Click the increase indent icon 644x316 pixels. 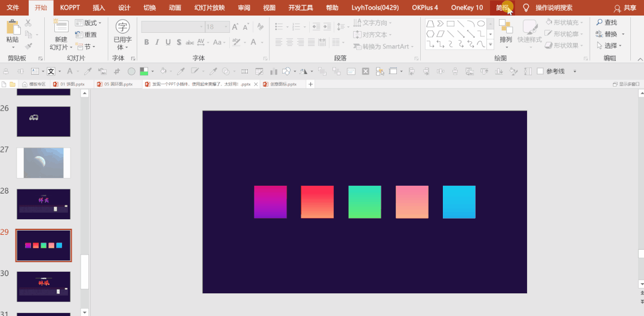(x=327, y=26)
